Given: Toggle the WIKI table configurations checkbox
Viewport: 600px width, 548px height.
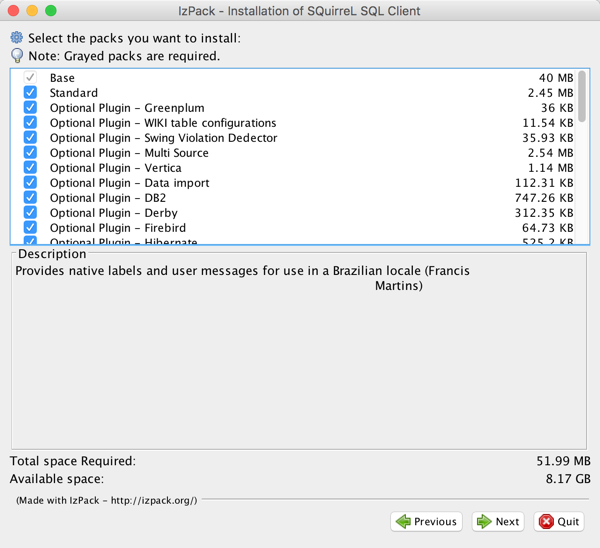Looking at the screenshot, I should point(30,122).
